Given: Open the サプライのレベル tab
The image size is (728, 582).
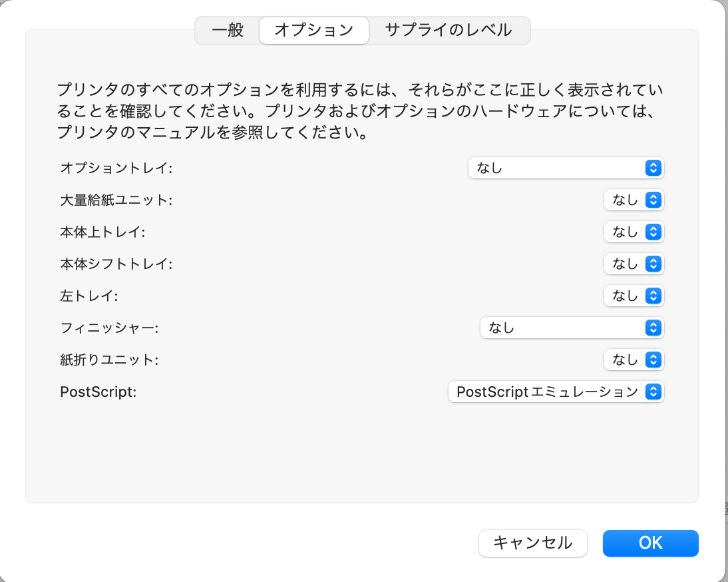Looking at the screenshot, I should 449,31.
